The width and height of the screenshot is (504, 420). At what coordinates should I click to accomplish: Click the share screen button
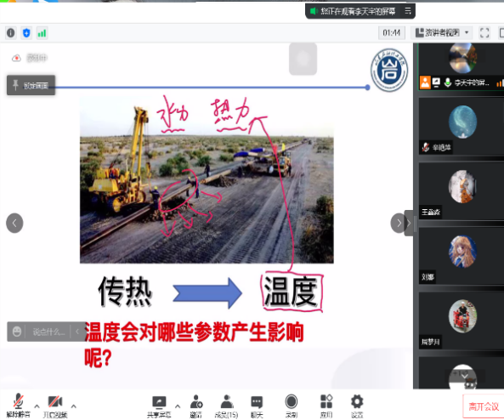pos(159,406)
